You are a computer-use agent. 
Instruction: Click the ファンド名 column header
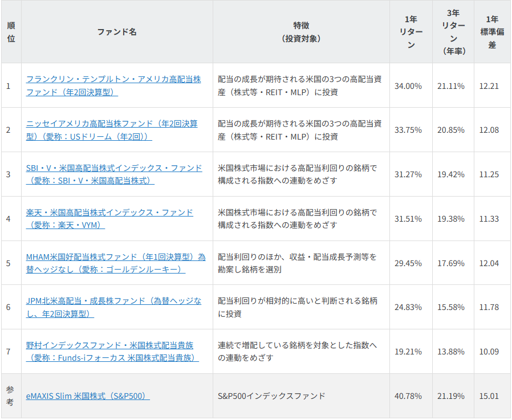[117, 32]
